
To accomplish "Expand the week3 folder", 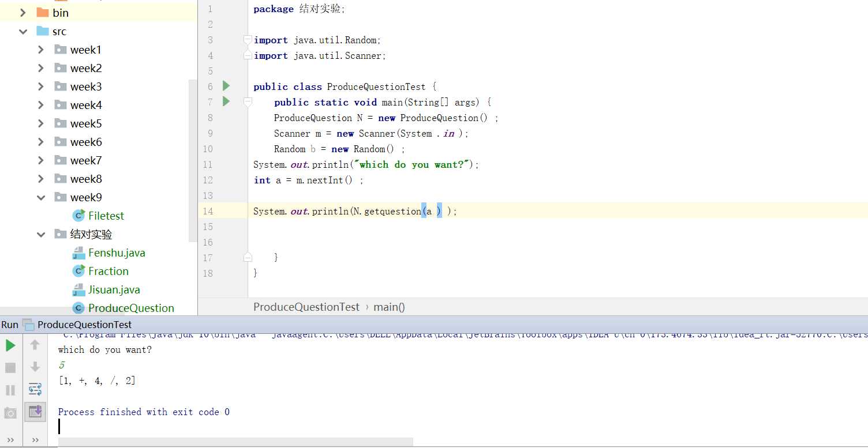I will pos(40,86).
